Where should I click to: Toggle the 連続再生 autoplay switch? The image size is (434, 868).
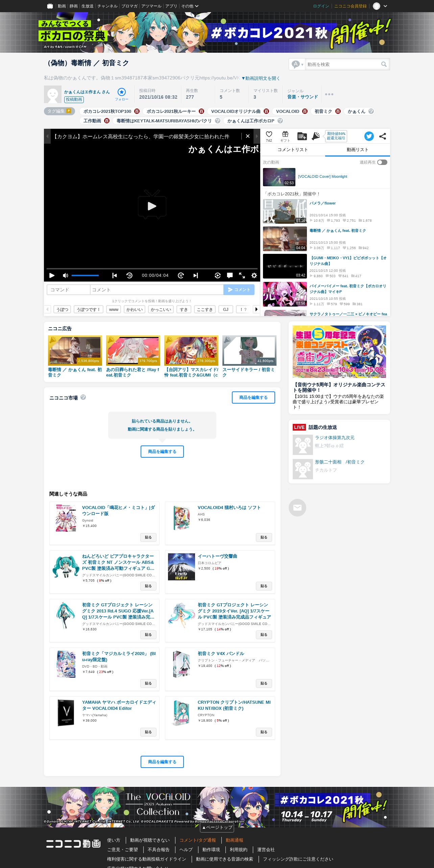click(382, 162)
